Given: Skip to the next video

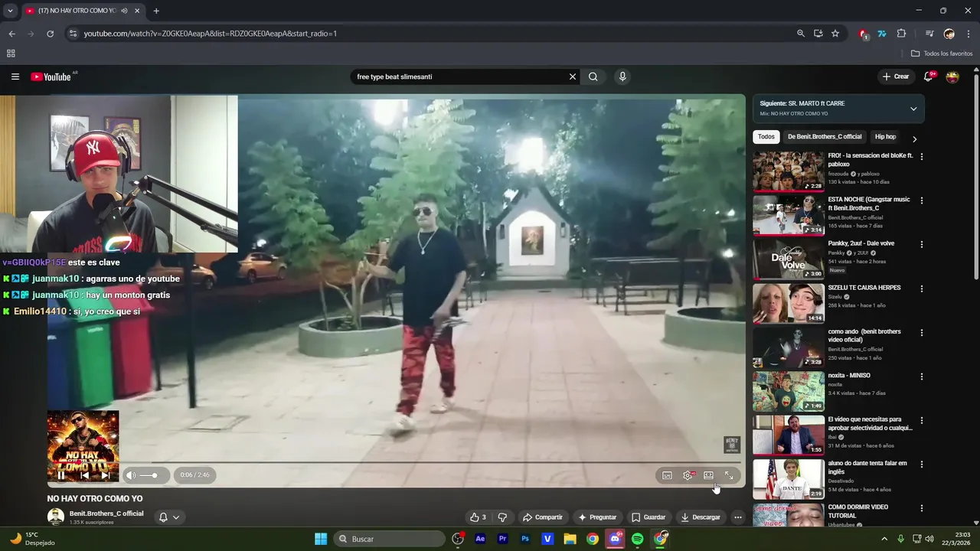Looking at the screenshot, I should click(106, 475).
